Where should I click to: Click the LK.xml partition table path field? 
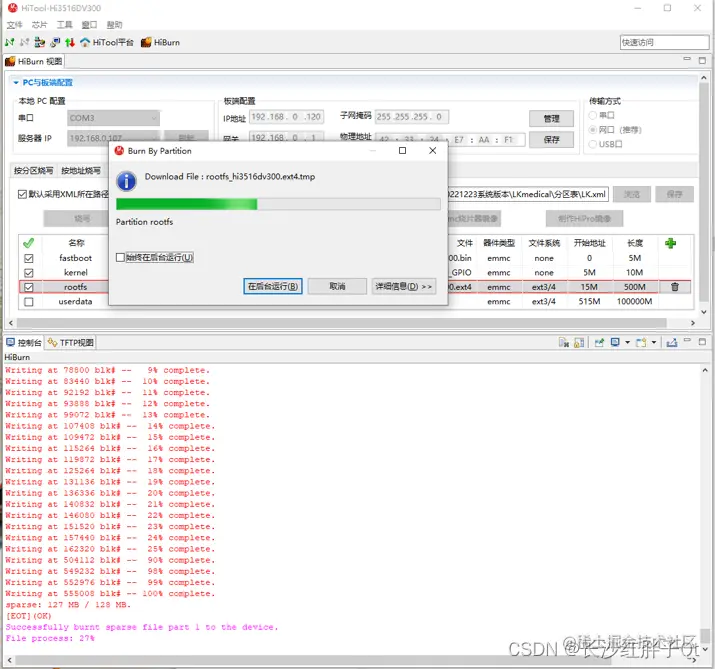coord(528,194)
